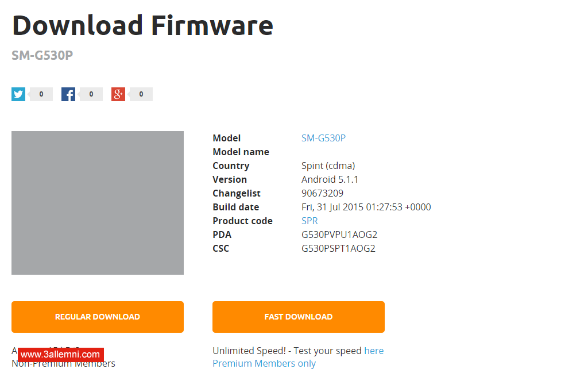Viewport: 588px width, 373px height.
Task: Click the Google Plus share count bubble
Action: click(141, 94)
